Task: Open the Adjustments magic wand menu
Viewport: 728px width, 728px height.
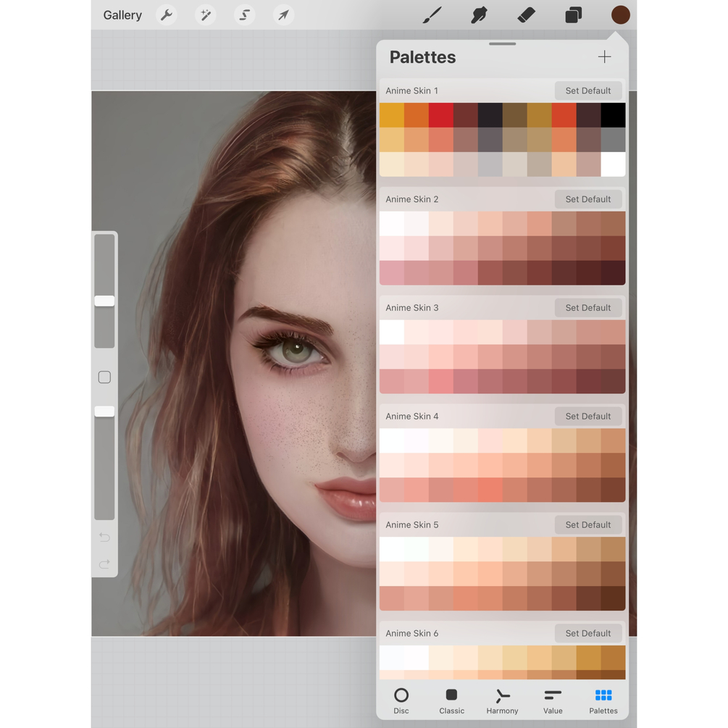Action: click(205, 15)
